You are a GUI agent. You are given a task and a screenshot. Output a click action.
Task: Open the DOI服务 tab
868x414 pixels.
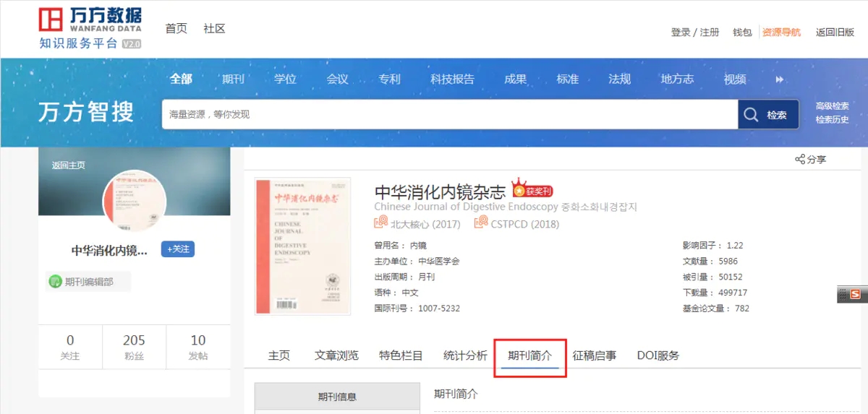(658, 355)
